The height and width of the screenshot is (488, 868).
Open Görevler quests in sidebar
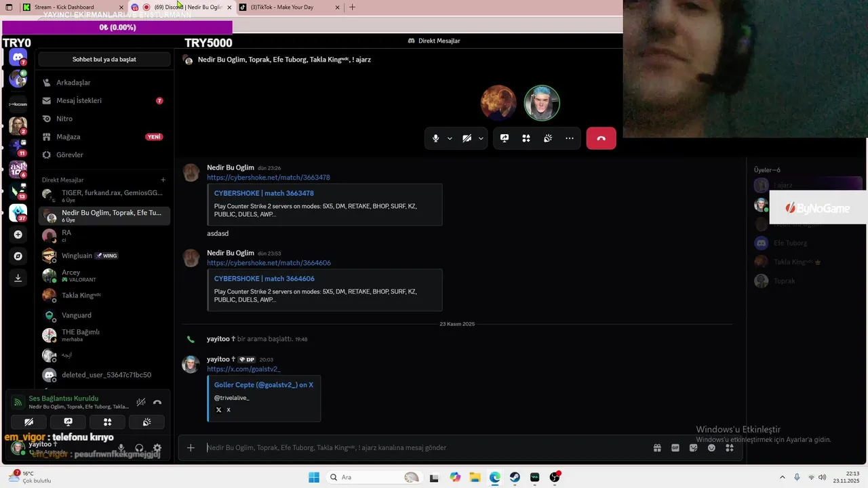pos(104,155)
